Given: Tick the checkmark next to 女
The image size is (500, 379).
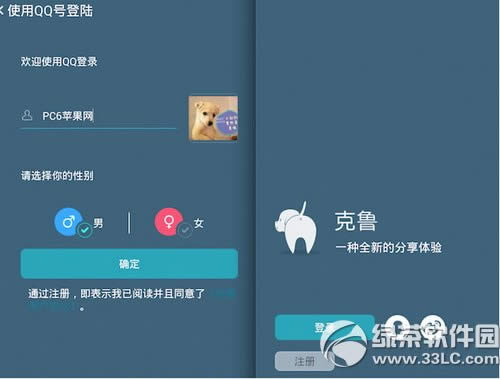Looking at the screenshot, I should [185, 230].
